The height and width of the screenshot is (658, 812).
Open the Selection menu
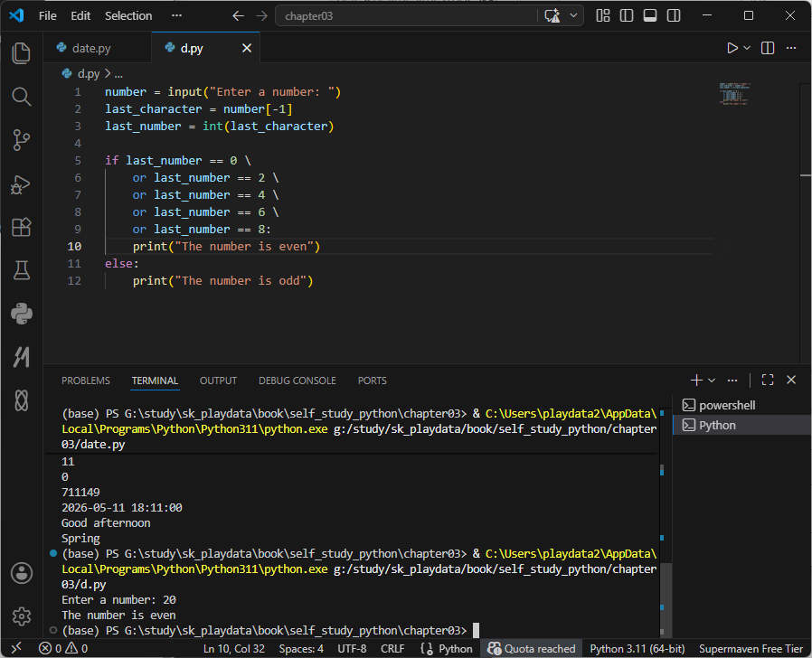point(128,16)
